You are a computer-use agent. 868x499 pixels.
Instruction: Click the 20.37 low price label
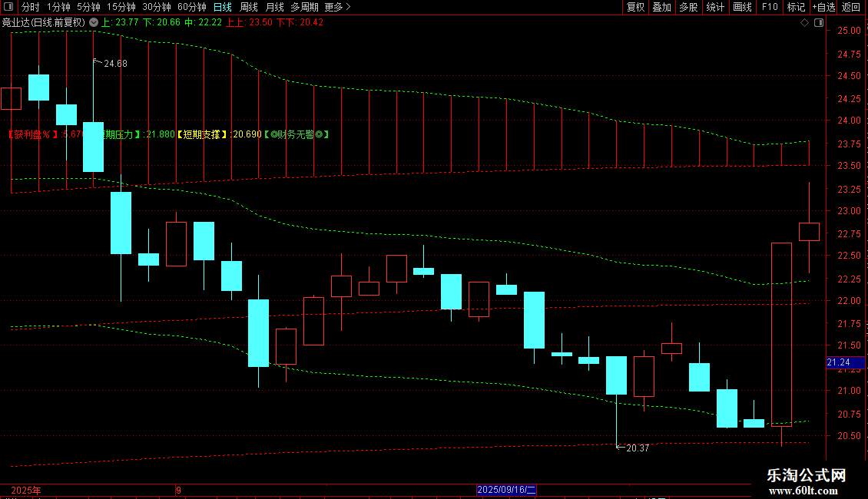pyautogui.click(x=637, y=448)
